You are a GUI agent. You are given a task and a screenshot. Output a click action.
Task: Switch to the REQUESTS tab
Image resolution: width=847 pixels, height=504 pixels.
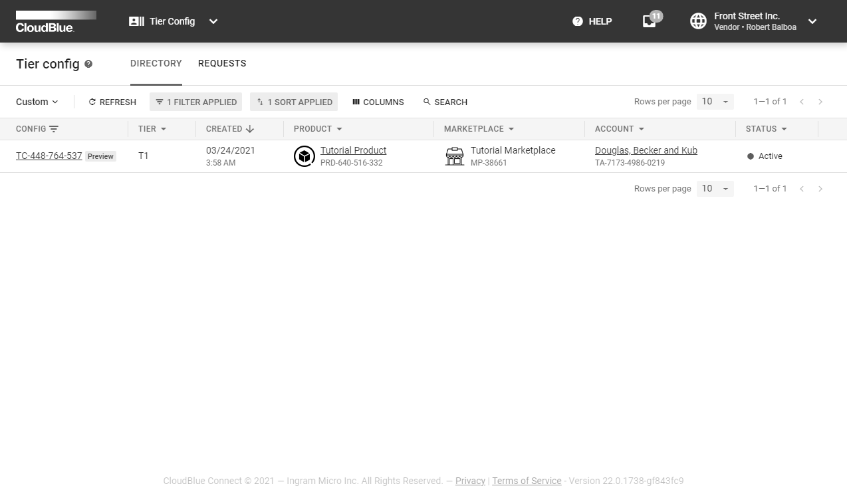tap(222, 64)
